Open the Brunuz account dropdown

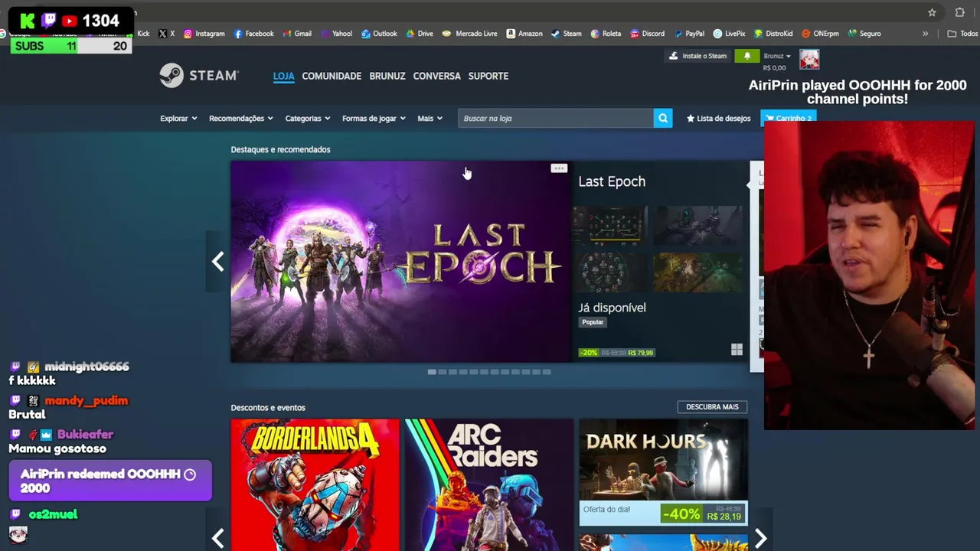[x=777, y=56]
